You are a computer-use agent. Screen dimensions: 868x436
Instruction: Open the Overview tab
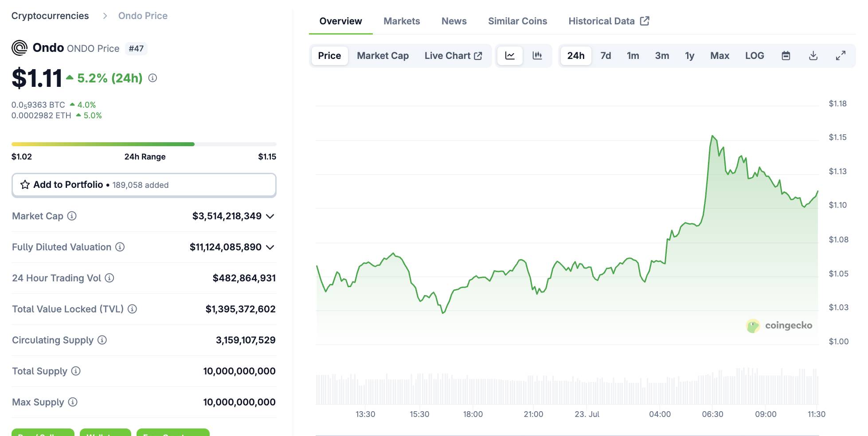pyautogui.click(x=340, y=21)
